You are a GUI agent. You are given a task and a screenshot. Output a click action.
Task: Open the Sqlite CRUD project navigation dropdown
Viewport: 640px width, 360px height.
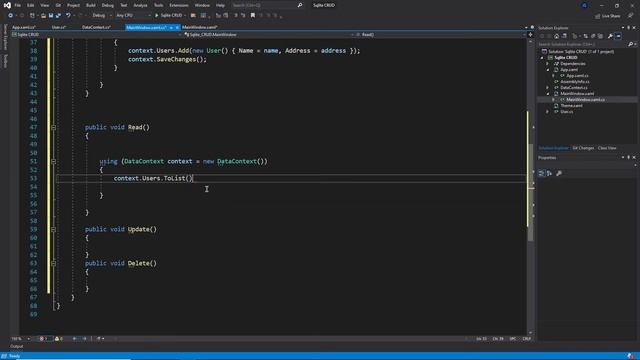click(x=96, y=35)
